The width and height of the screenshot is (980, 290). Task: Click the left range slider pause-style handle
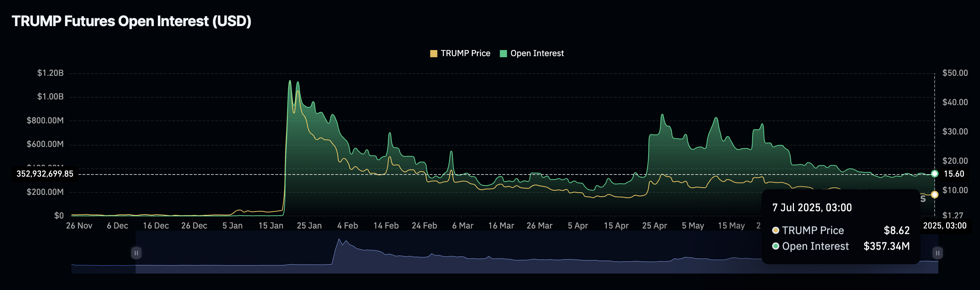coord(136,253)
